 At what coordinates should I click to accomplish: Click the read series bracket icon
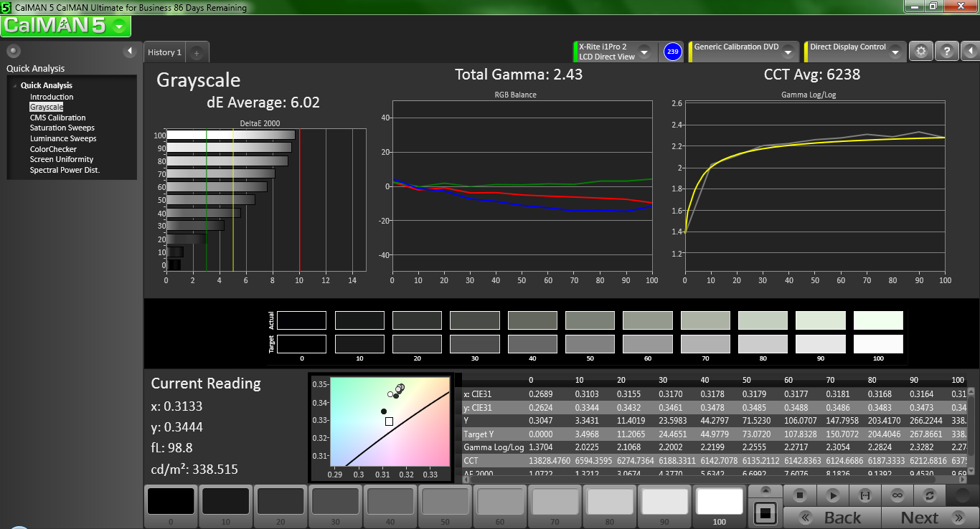[x=864, y=495]
